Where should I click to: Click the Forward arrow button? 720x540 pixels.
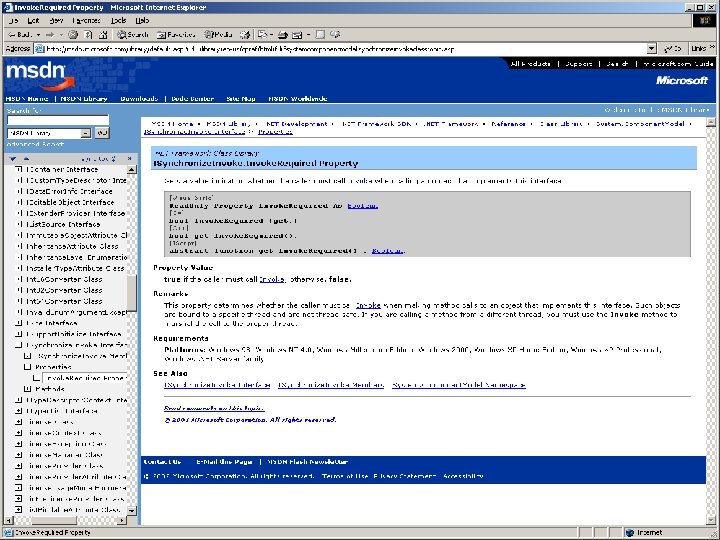(50, 34)
